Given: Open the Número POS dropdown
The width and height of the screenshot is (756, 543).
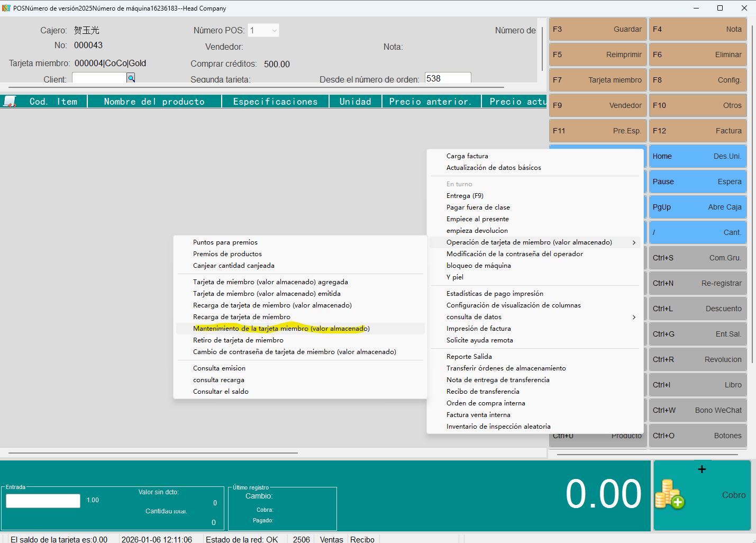Looking at the screenshot, I should pos(274,31).
